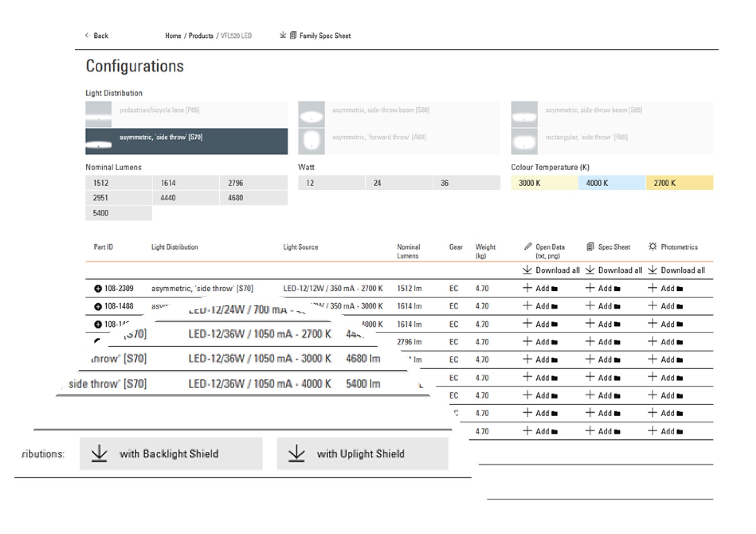The width and height of the screenshot is (756, 534).
Task: Navigate to Home via the breadcrumb
Action: pos(172,35)
